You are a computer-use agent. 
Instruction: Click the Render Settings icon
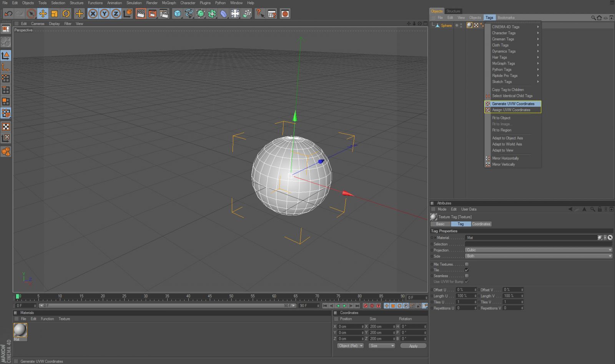163,14
